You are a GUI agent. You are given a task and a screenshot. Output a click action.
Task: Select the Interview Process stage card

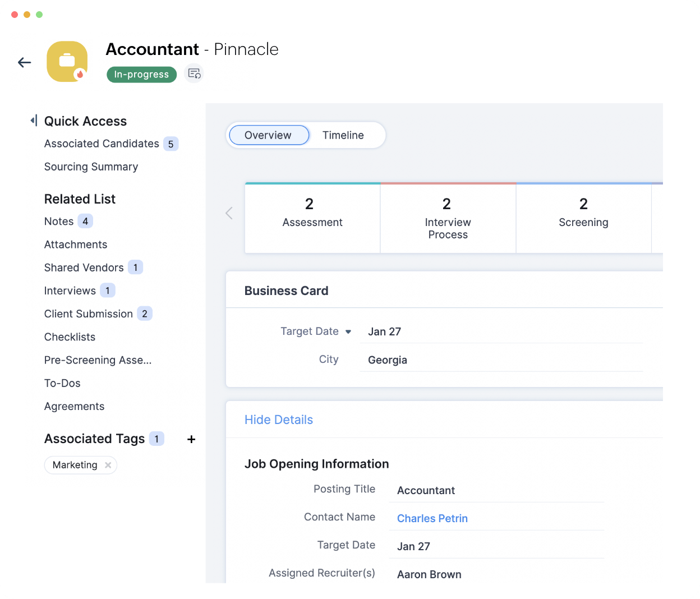click(x=448, y=218)
